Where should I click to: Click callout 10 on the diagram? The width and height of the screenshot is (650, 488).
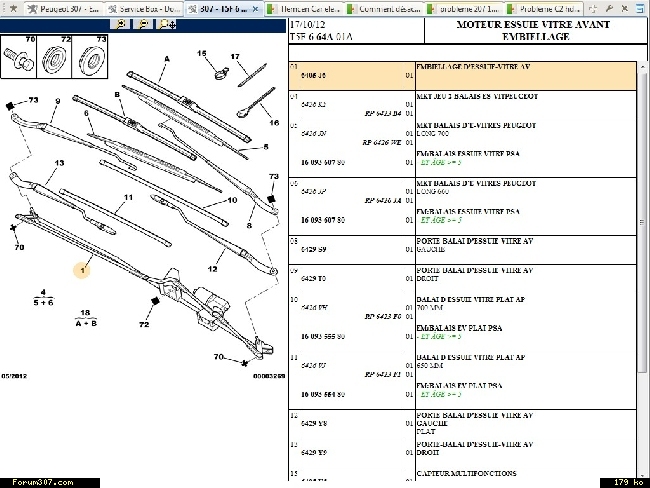point(232,200)
